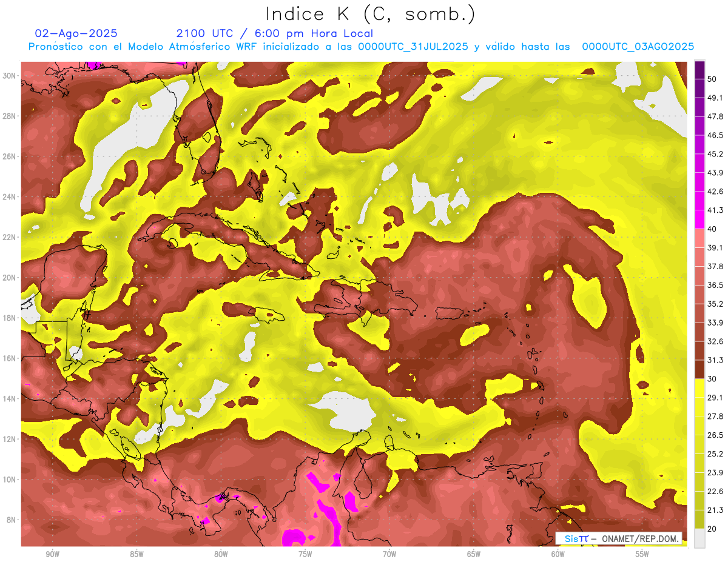Click the colorbar value 20
The width and height of the screenshot is (728, 562).
713,529
